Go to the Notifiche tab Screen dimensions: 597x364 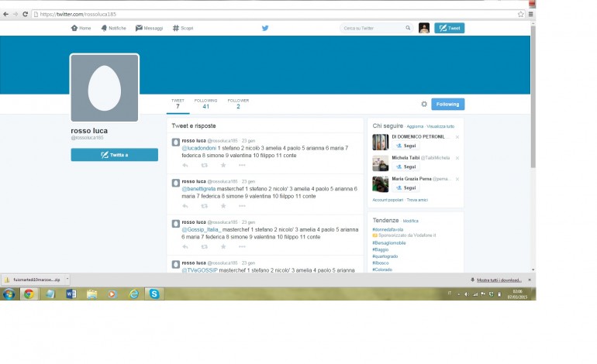pyautogui.click(x=113, y=28)
